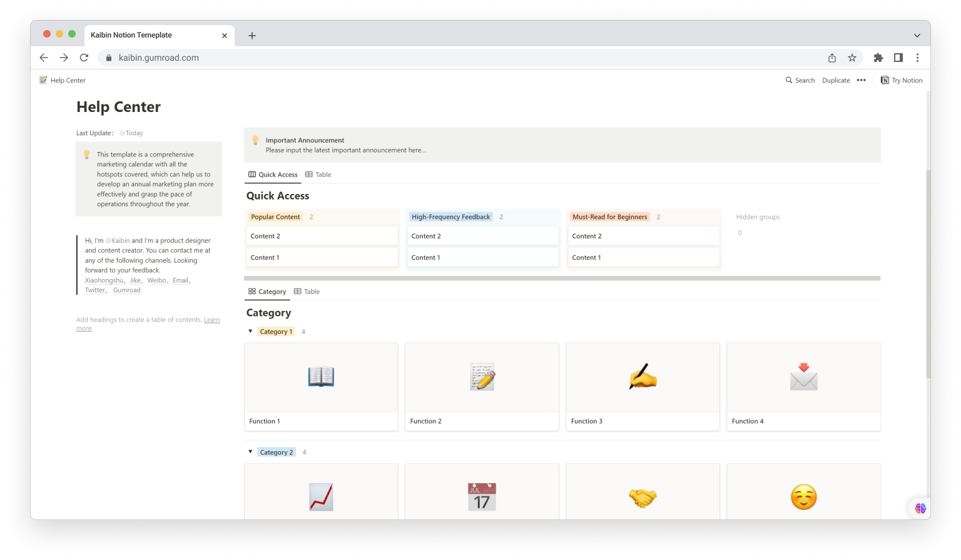Open Content 1 under Popular Content
Screen dimensions: 961x560
tap(322, 257)
